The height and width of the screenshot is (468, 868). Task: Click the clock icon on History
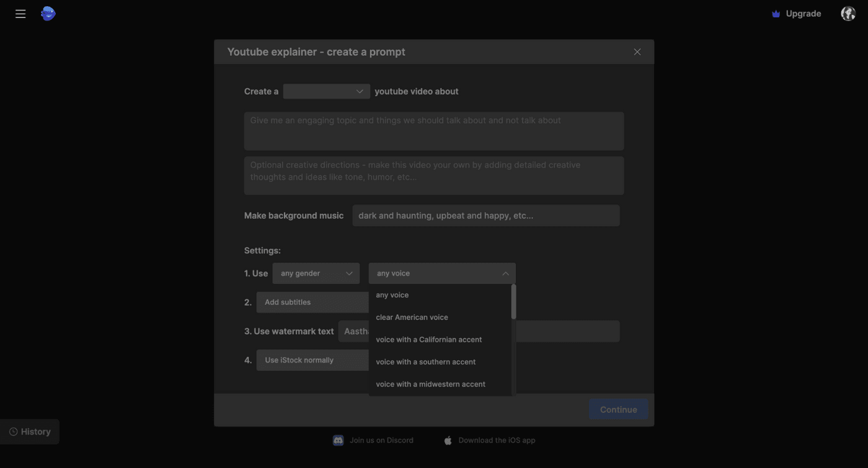[x=13, y=431]
